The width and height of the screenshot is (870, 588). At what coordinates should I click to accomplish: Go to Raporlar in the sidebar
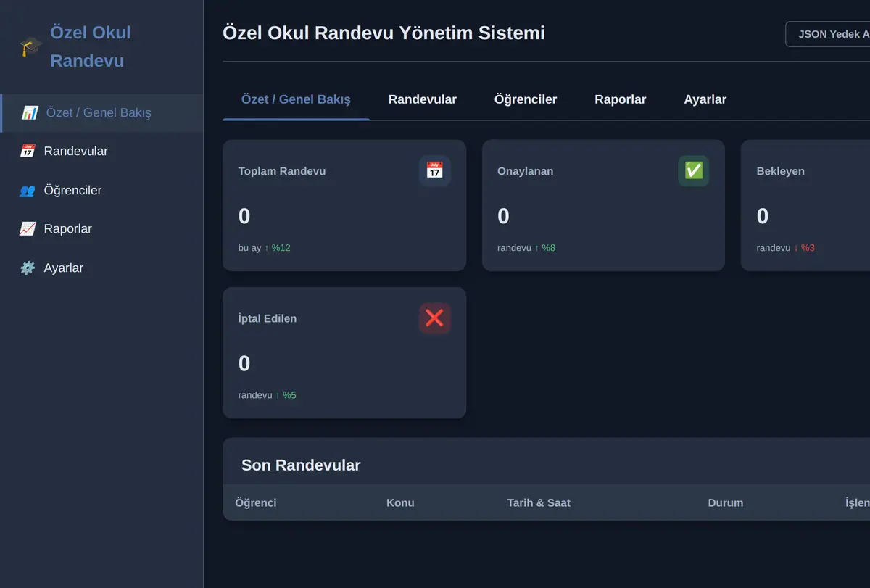click(101, 229)
